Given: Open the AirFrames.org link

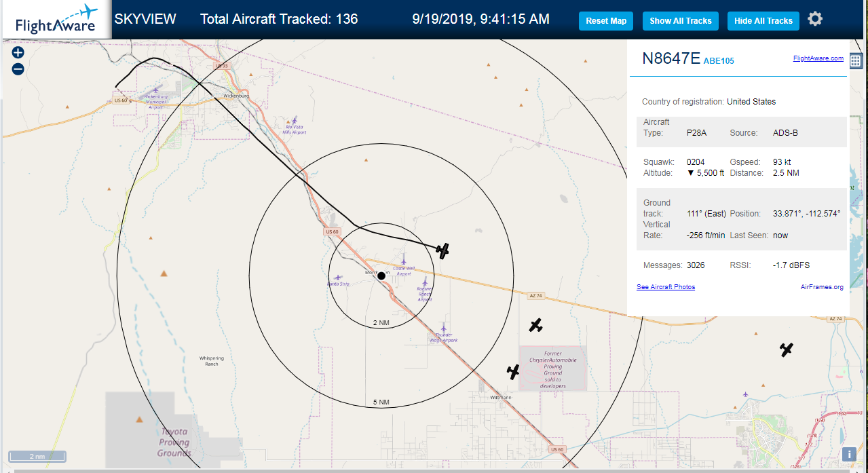Looking at the screenshot, I should coord(822,287).
